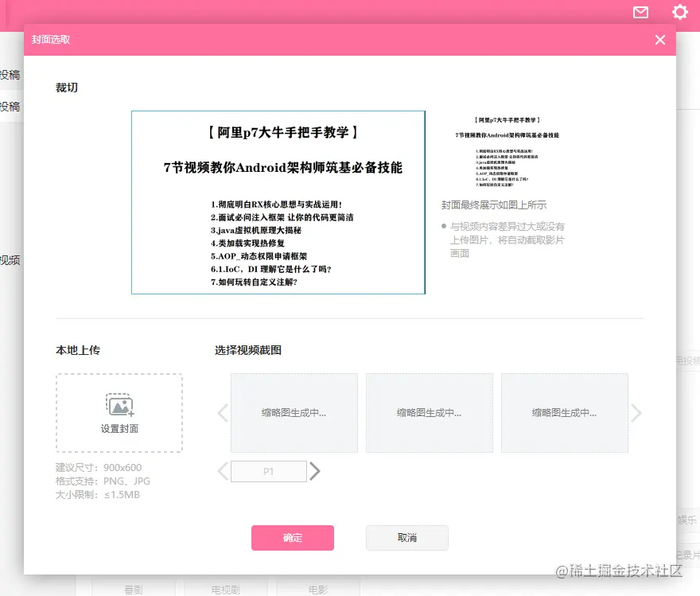Click the 设置封面 label text
This screenshot has width=700, height=596.
point(119,429)
